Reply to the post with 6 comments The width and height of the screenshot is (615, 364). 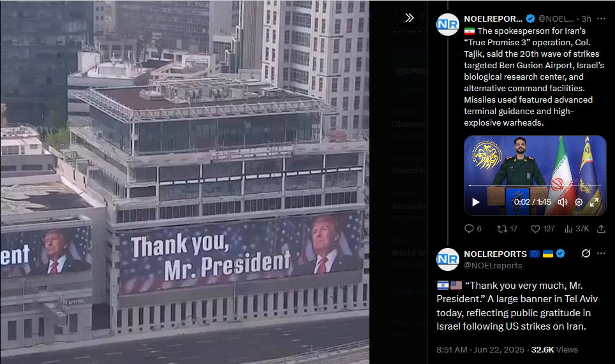click(x=473, y=229)
